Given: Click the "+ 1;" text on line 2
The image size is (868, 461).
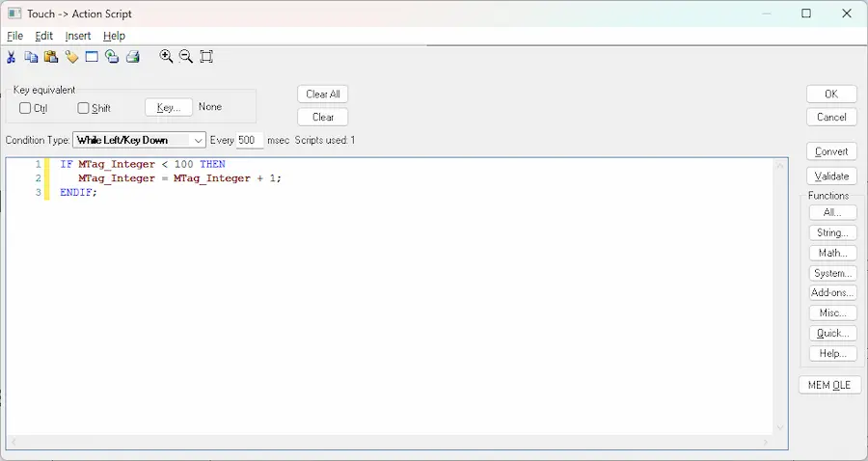Looking at the screenshot, I should pos(269,178).
